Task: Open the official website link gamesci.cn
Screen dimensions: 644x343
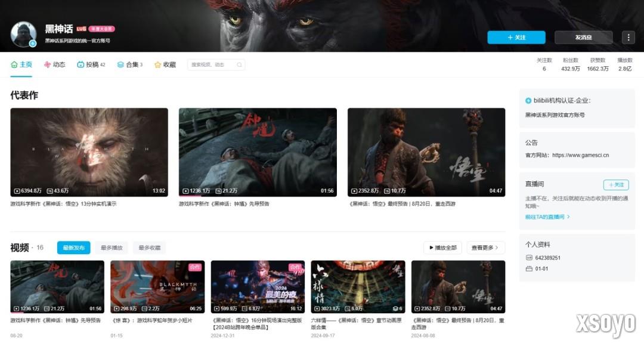Action: 580,155
